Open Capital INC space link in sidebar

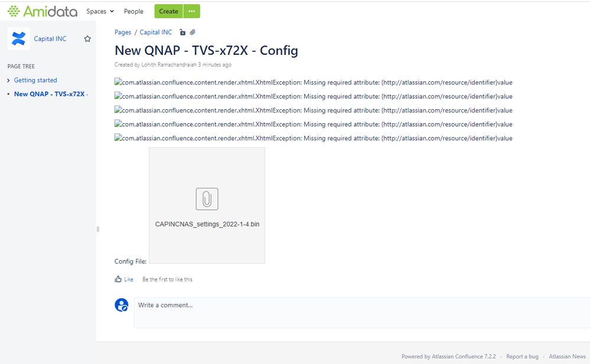(x=50, y=39)
